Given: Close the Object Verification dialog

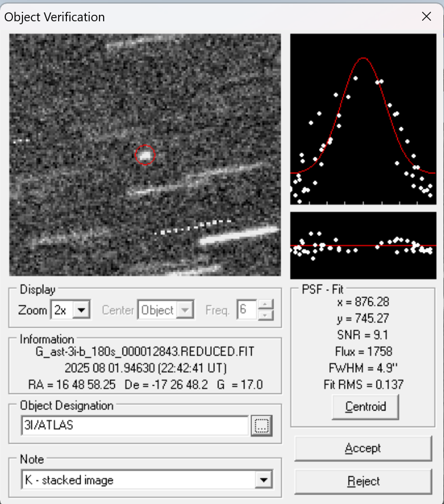Looking at the screenshot, I should click(x=426, y=17).
